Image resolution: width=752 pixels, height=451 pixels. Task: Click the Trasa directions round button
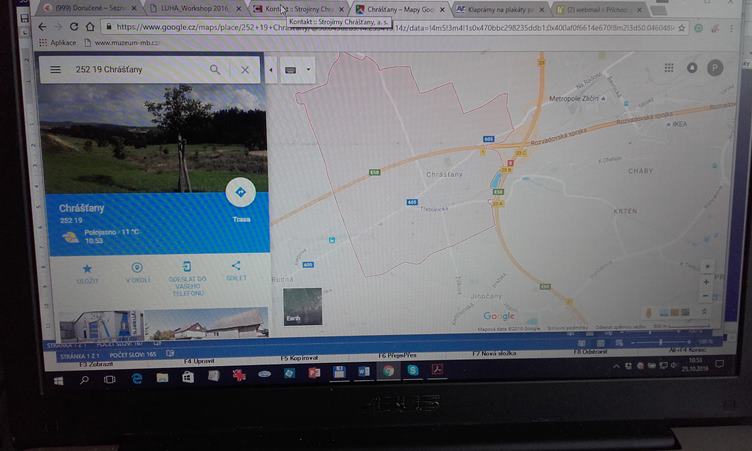coord(240,192)
